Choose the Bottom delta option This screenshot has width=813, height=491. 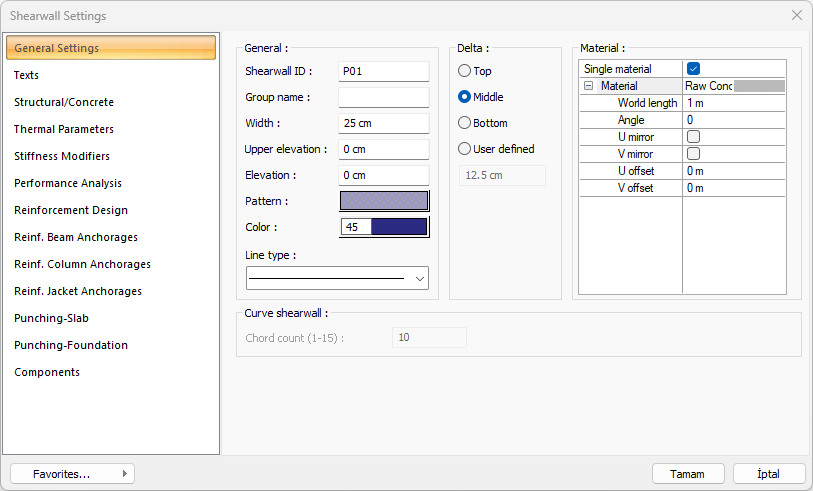464,123
